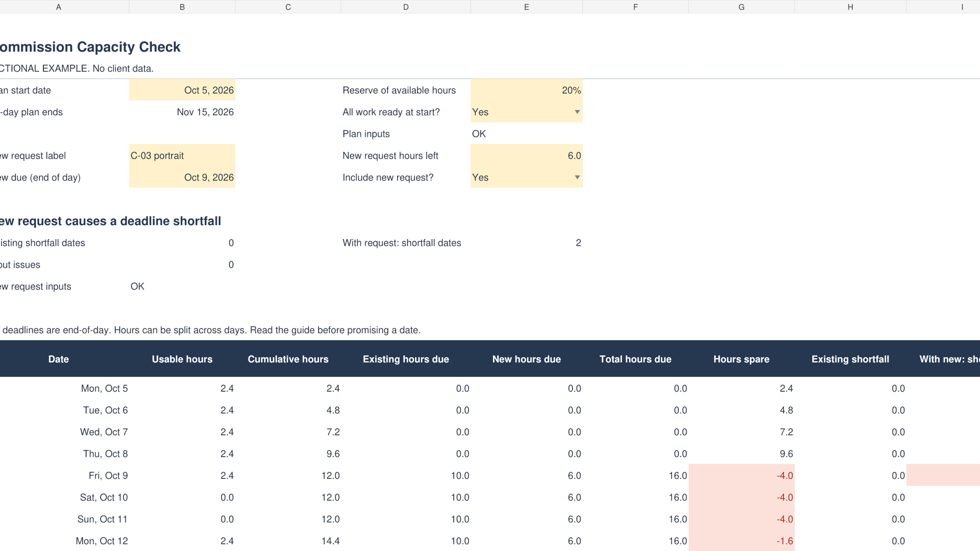Viewport: 980px width, 551px height.
Task: Click the 'new request causes a deadline shortfall' heading
Action: 110,221
